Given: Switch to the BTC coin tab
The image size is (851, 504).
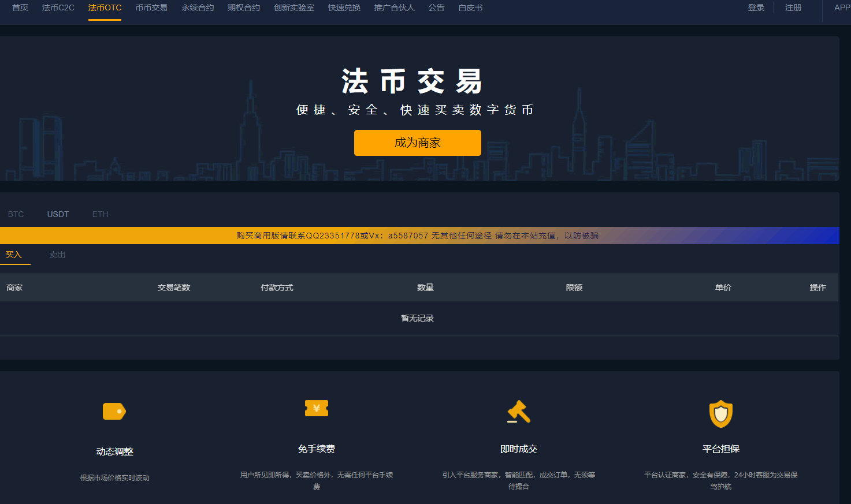Looking at the screenshot, I should click(x=16, y=214).
